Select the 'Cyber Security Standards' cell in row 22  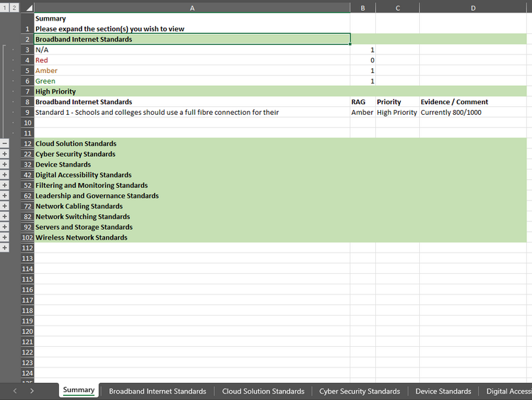coord(192,154)
